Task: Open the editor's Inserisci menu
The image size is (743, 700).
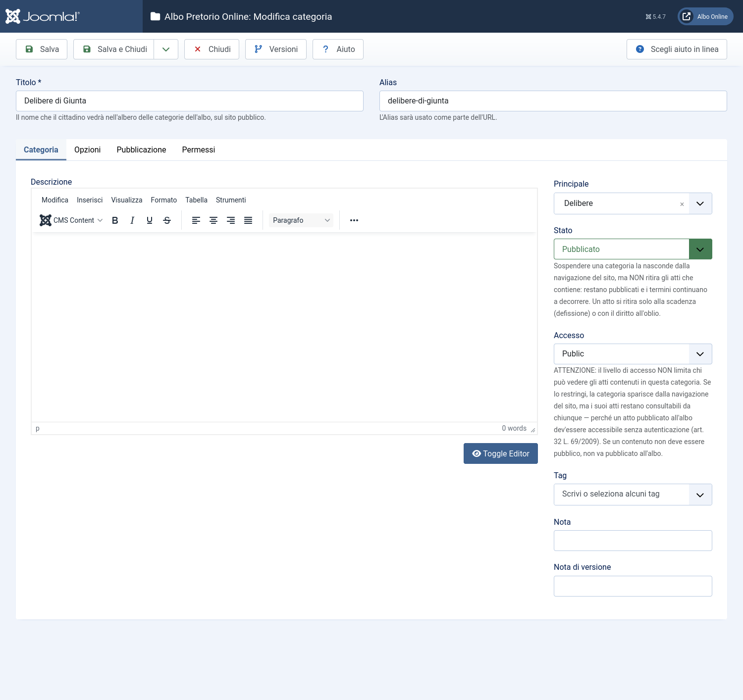Action: click(x=90, y=200)
